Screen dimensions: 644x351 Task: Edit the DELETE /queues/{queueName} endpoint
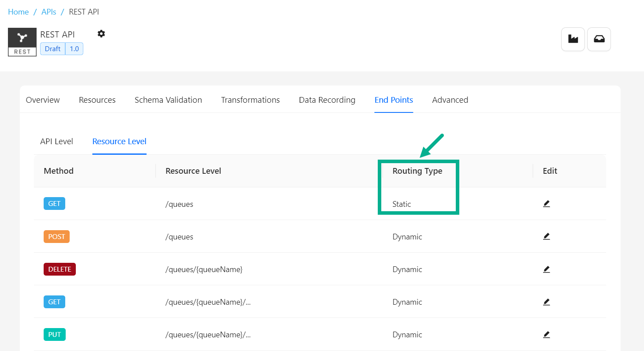pyautogui.click(x=546, y=269)
